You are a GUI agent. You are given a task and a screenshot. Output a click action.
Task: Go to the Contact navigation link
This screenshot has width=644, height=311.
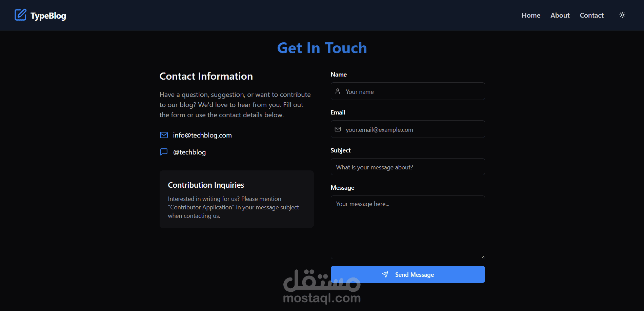591,15
